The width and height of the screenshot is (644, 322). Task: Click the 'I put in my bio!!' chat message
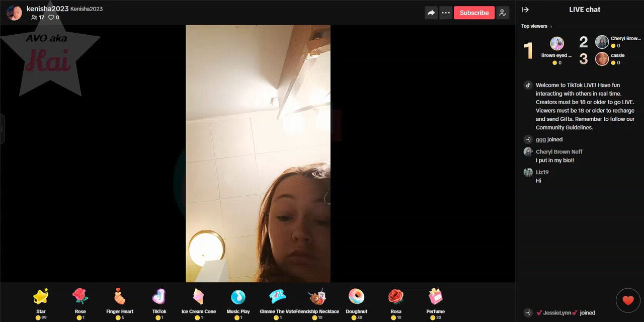pyautogui.click(x=555, y=160)
